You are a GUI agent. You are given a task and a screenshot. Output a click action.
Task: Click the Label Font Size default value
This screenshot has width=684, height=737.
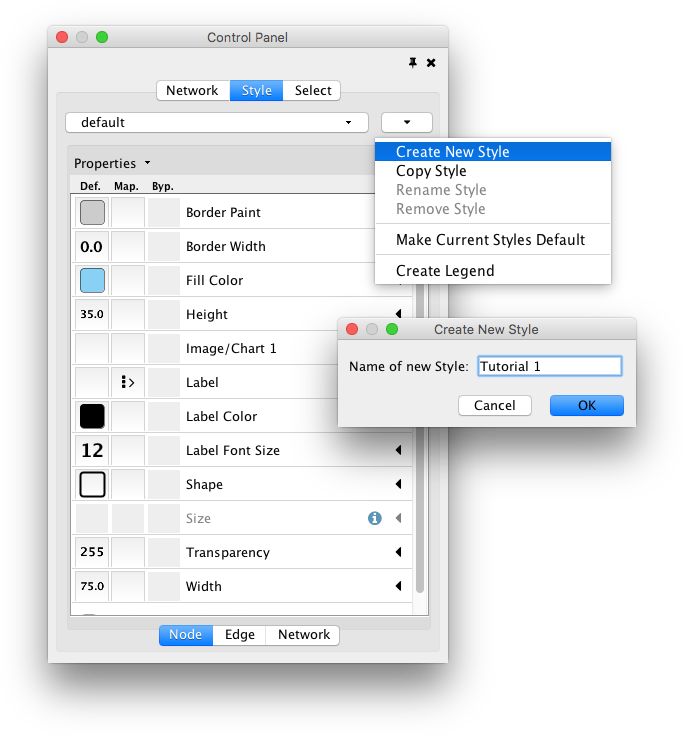(x=92, y=450)
